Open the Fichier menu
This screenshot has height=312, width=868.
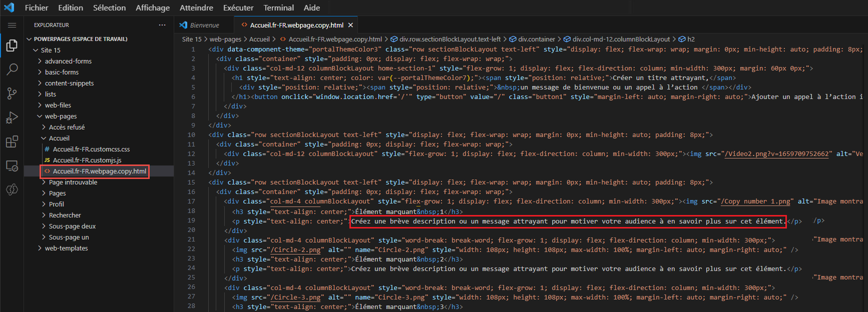click(x=37, y=7)
